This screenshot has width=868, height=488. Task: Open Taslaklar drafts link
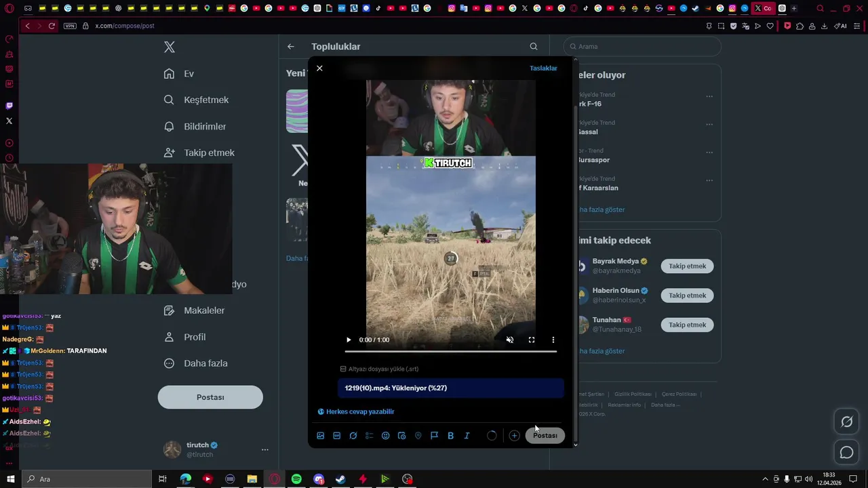click(543, 68)
